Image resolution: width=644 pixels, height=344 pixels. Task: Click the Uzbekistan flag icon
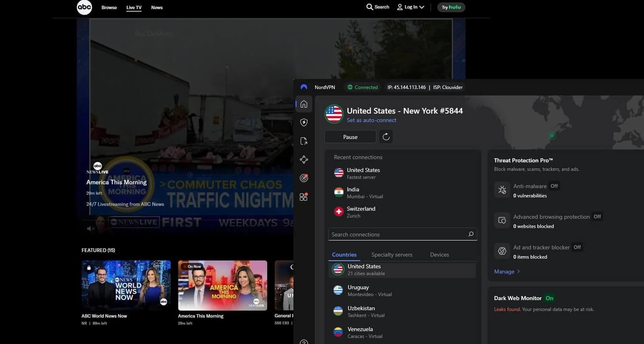coord(338,311)
